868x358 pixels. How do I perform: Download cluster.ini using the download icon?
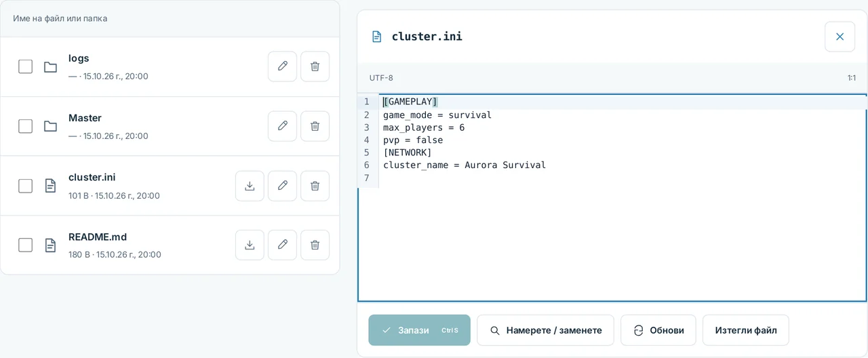250,186
